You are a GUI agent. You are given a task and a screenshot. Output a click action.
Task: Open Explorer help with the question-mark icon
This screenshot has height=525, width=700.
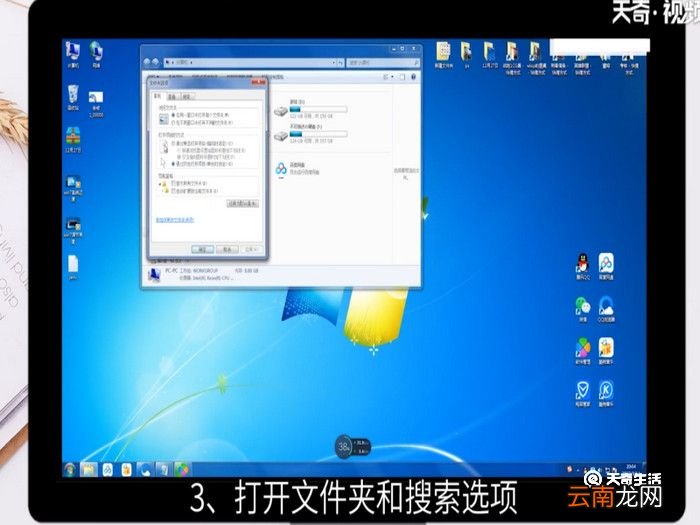tap(413, 77)
